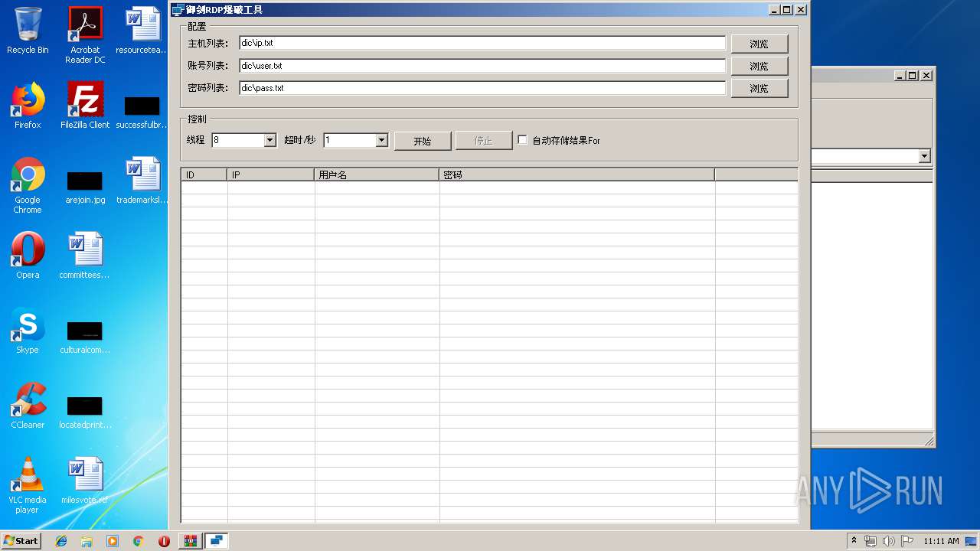This screenshot has height=551, width=980.
Task: Select the culturalcom desktop file
Action: click(x=85, y=337)
